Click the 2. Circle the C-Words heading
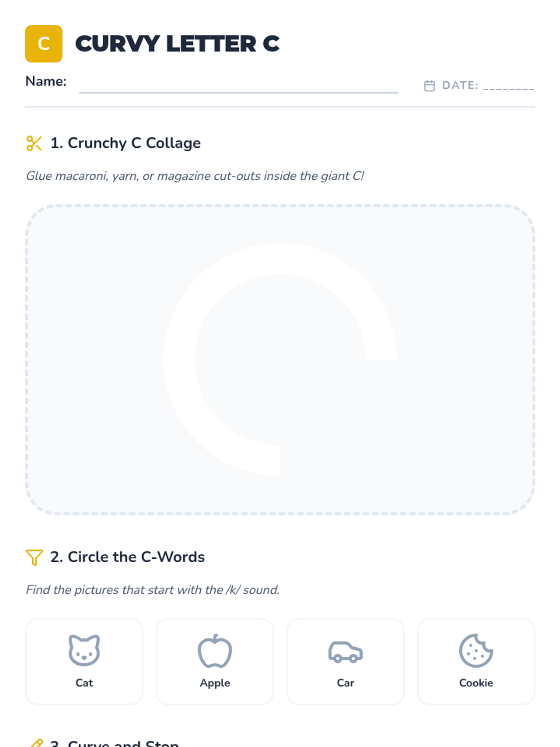This screenshot has width=560, height=747. pyautogui.click(x=127, y=557)
